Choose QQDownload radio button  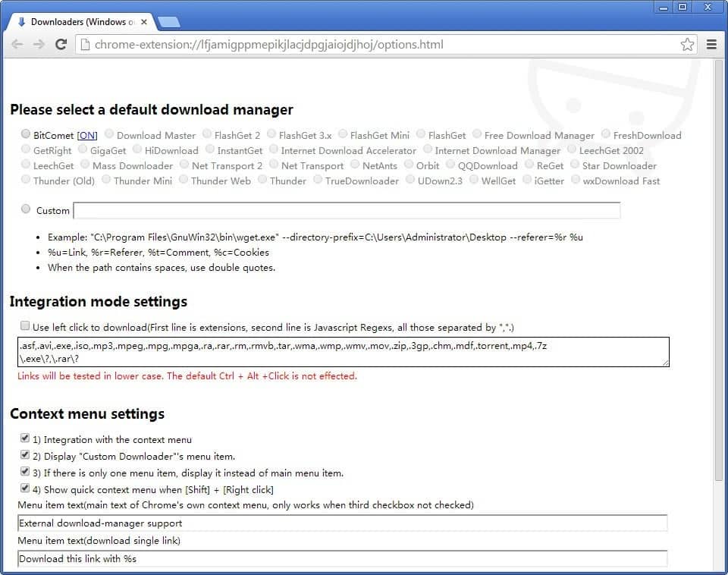[450, 165]
